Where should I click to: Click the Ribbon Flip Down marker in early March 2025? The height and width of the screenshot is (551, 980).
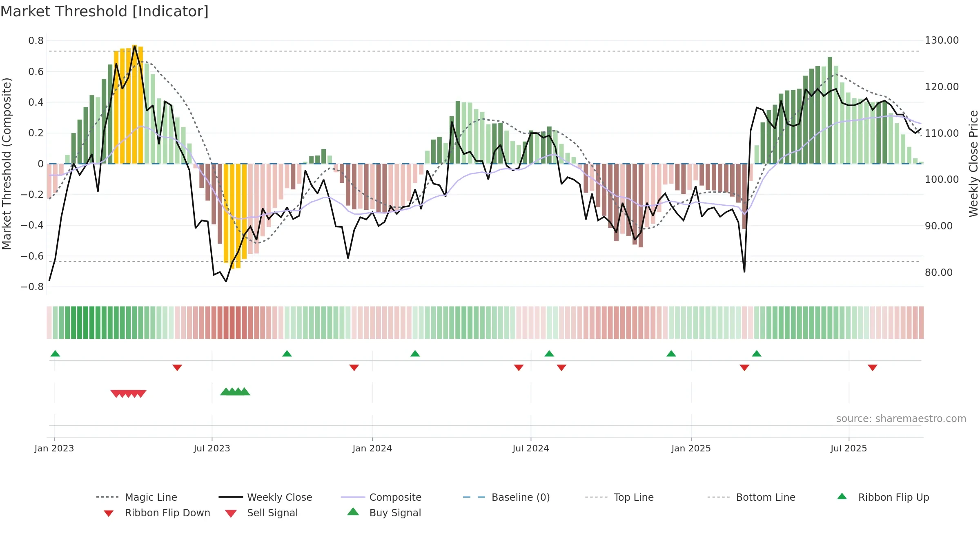[744, 368]
